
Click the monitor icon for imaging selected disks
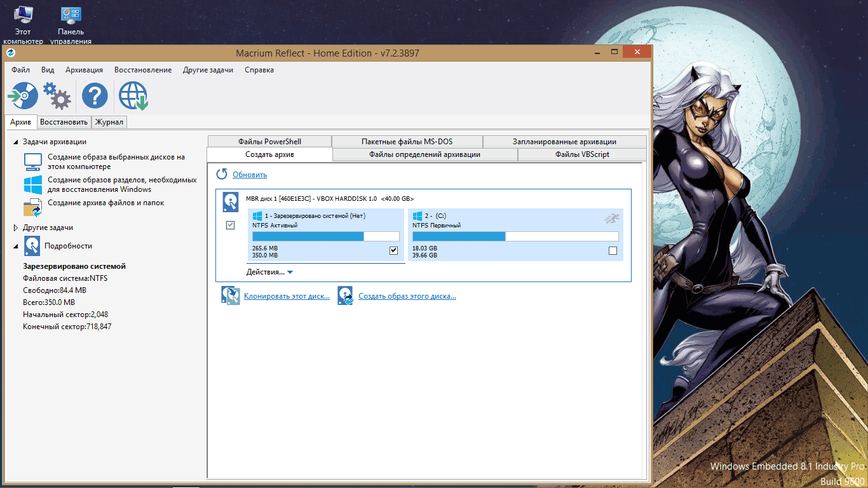[32, 161]
